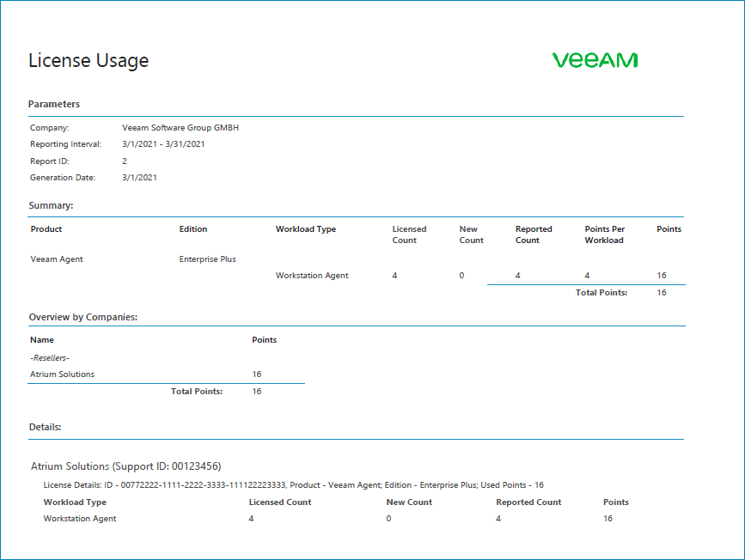This screenshot has width=745, height=560.
Task: Click New Count header in Summary
Action: (471, 234)
